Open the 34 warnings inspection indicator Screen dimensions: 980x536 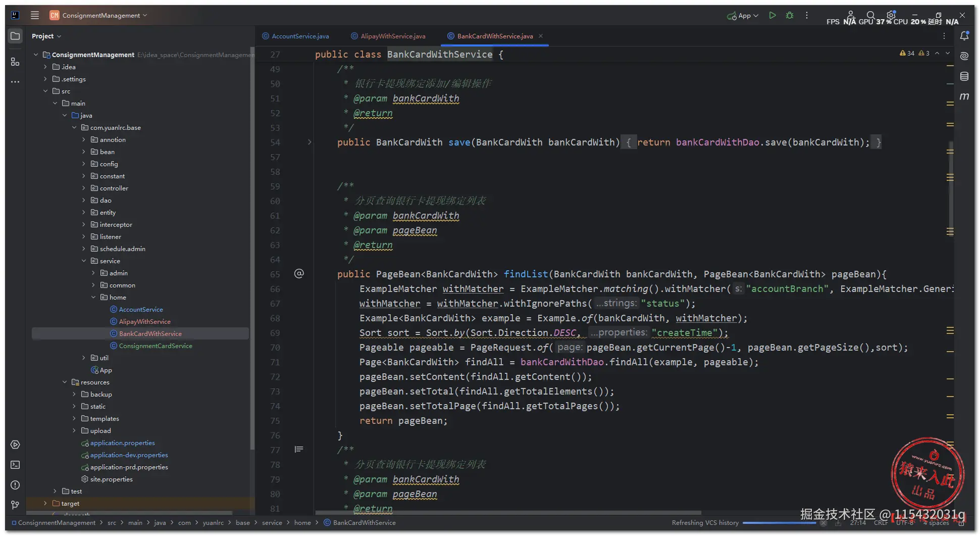click(907, 53)
